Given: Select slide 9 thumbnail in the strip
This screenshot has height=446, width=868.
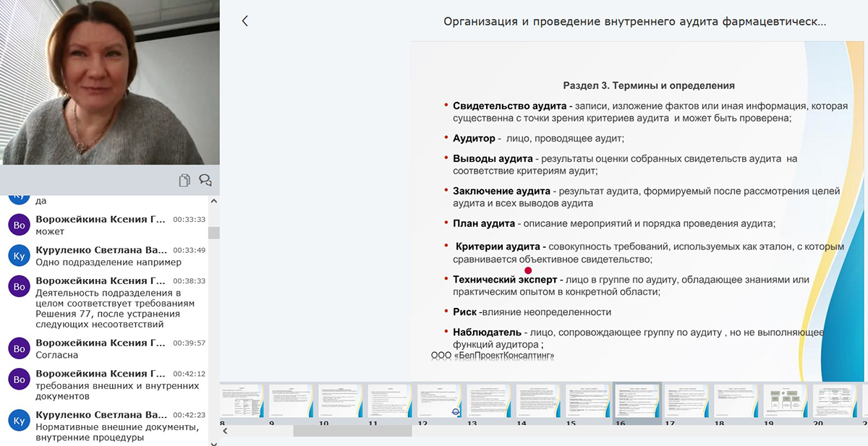Looking at the screenshot, I should [291, 400].
